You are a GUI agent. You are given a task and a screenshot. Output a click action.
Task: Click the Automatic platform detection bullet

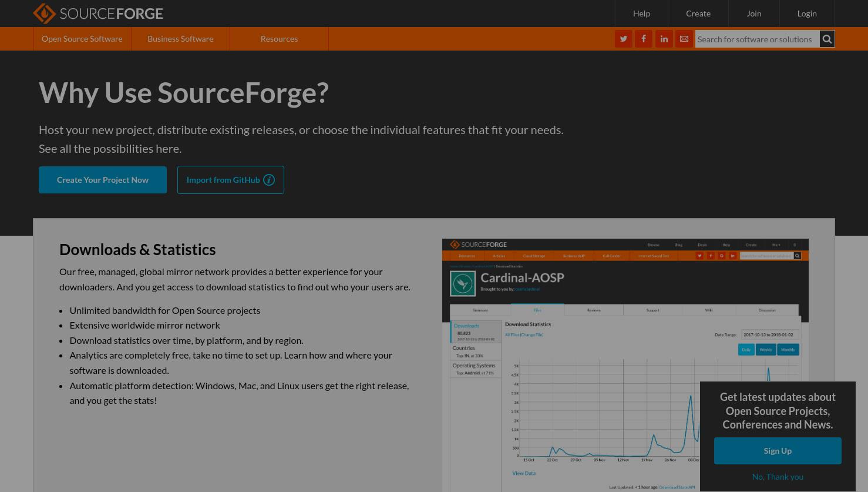tap(239, 393)
